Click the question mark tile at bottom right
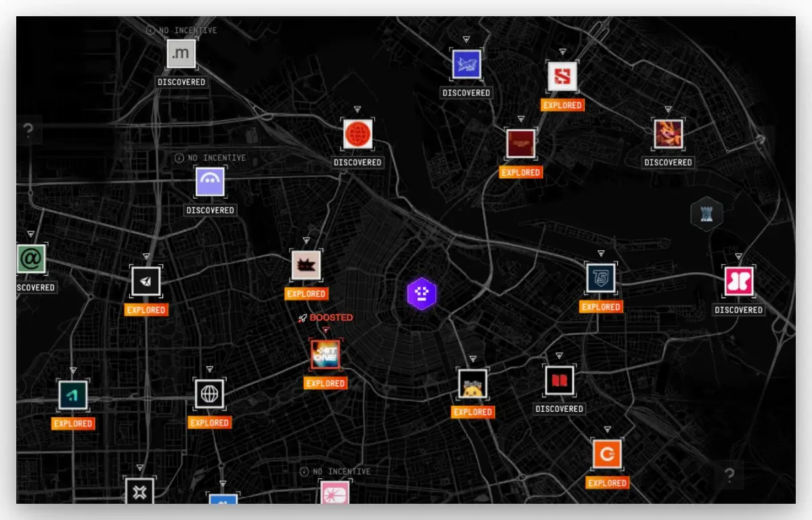The height and width of the screenshot is (520, 812). pyautogui.click(x=729, y=475)
